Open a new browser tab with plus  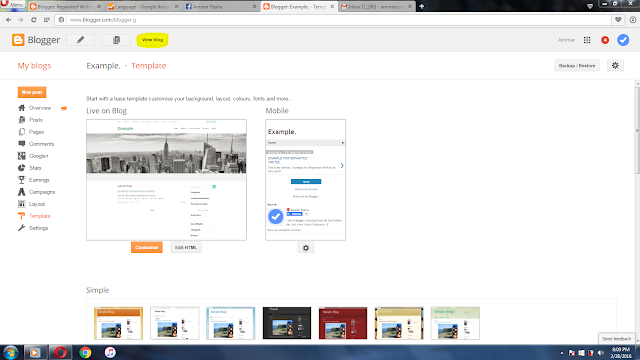click(x=422, y=6)
